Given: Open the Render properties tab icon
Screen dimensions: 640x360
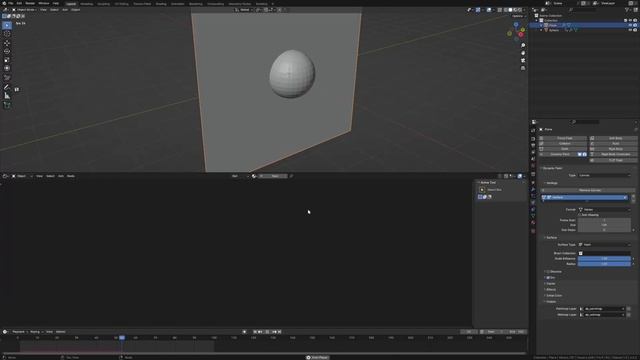Looking at the screenshot, I should point(533,139).
